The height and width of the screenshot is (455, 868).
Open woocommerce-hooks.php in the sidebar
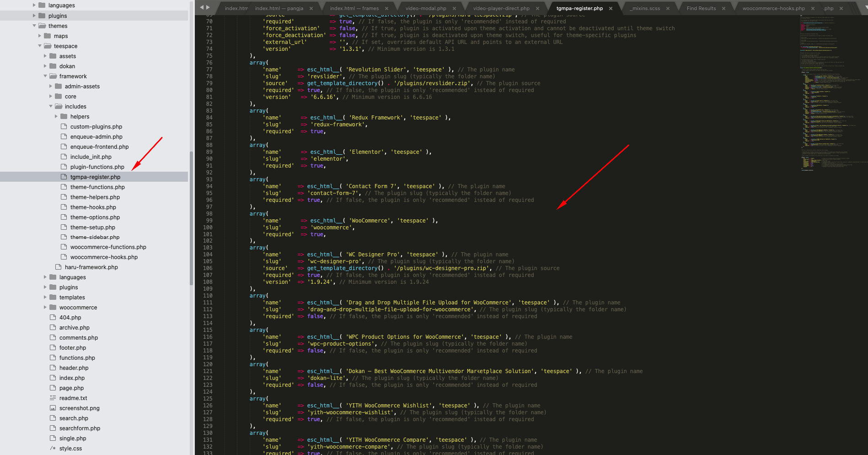pyautogui.click(x=104, y=257)
